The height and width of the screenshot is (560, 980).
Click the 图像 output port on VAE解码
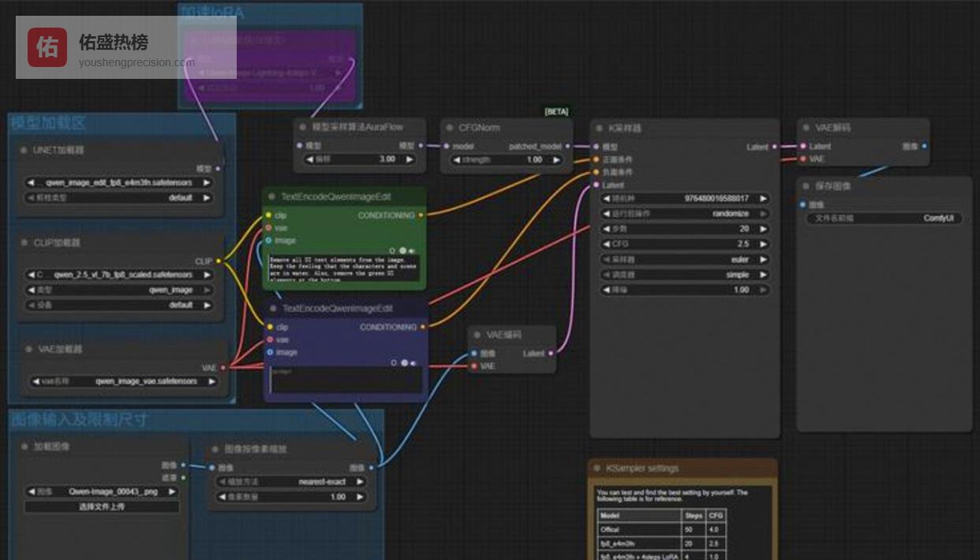(924, 147)
